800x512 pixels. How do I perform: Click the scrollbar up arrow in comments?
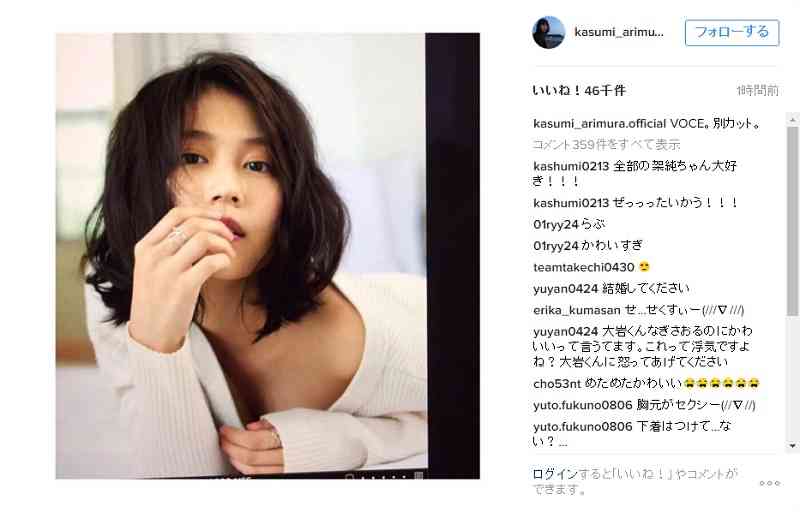tap(792, 119)
